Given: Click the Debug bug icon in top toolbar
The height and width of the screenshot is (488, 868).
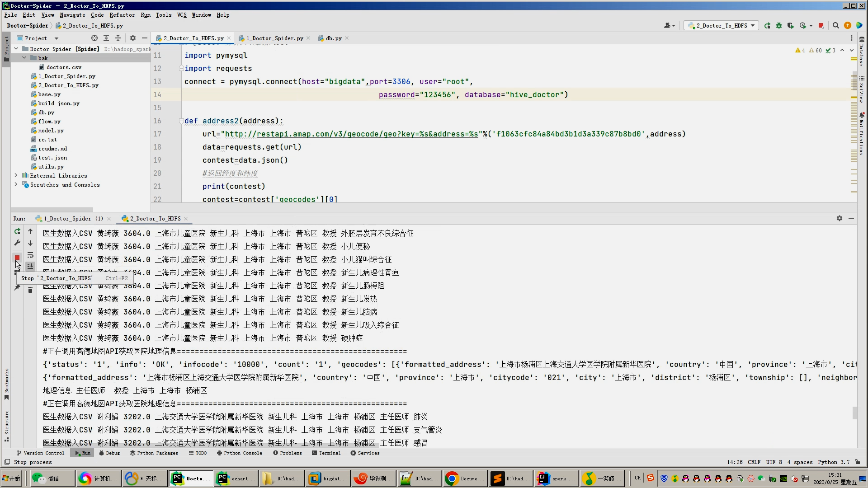Looking at the screenshot, I should click(778, 26).
